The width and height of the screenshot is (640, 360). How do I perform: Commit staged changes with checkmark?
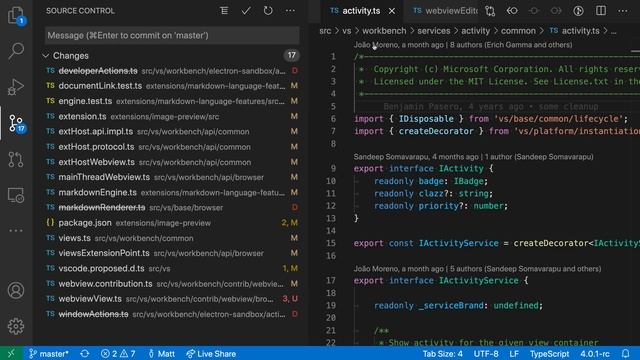tap(246, 11)
